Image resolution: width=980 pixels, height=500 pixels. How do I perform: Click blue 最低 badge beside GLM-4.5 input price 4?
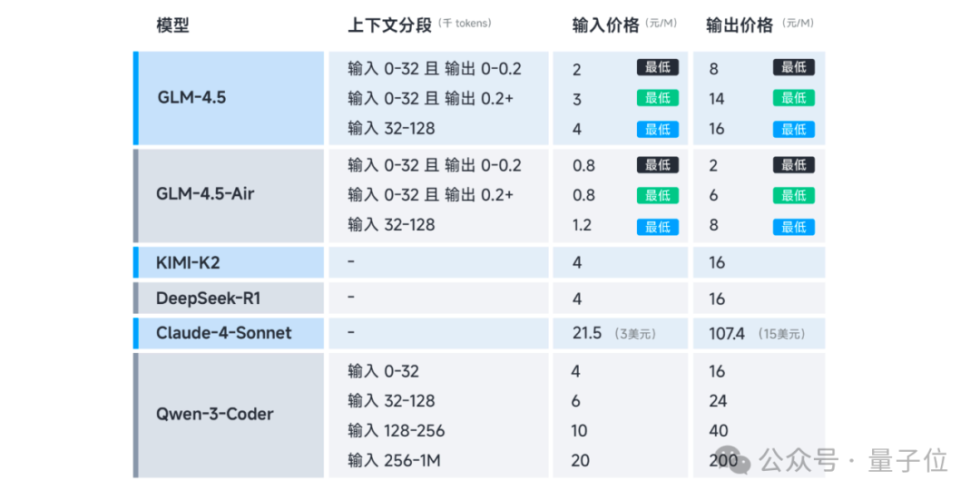[658, 130]
